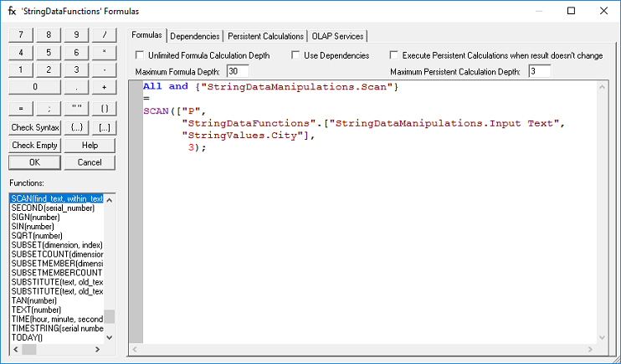Click the 0 keypad button
Screen dimensions: 621x364
pyautogui.click(x=35, y=87)
